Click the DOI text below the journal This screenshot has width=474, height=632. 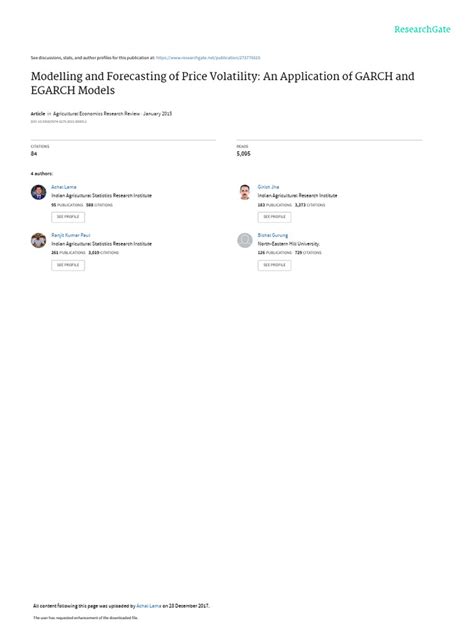click(x=58, y=121)
